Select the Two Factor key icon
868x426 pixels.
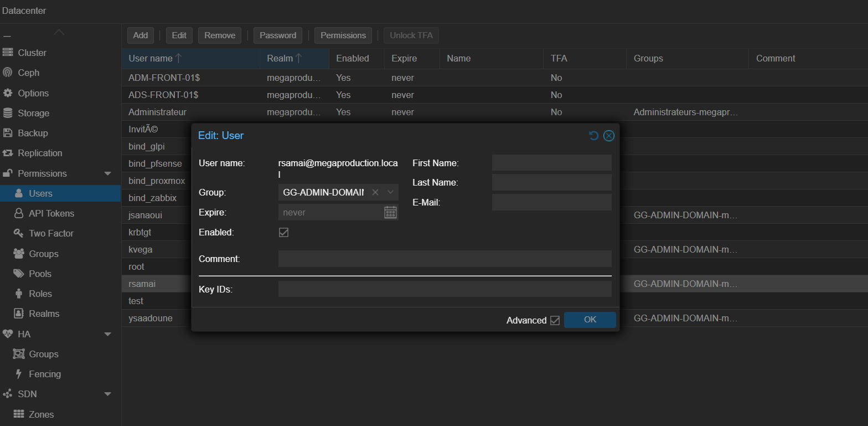19,234
